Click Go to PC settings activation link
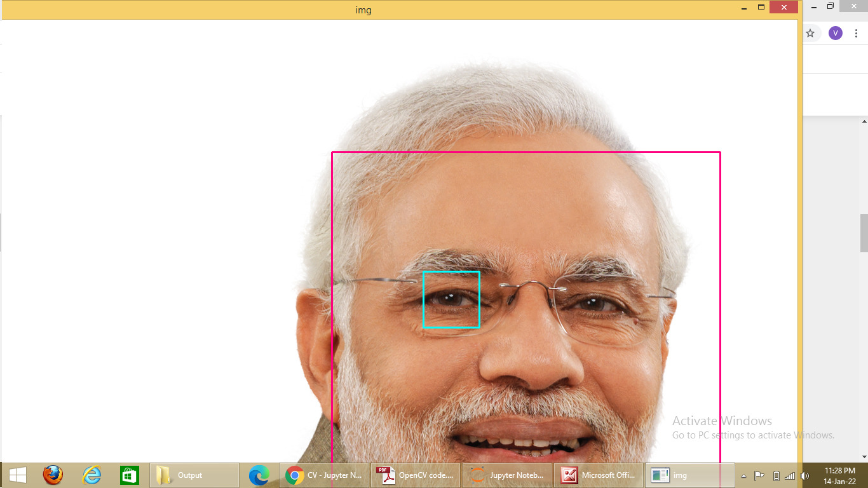 point(752,435)
